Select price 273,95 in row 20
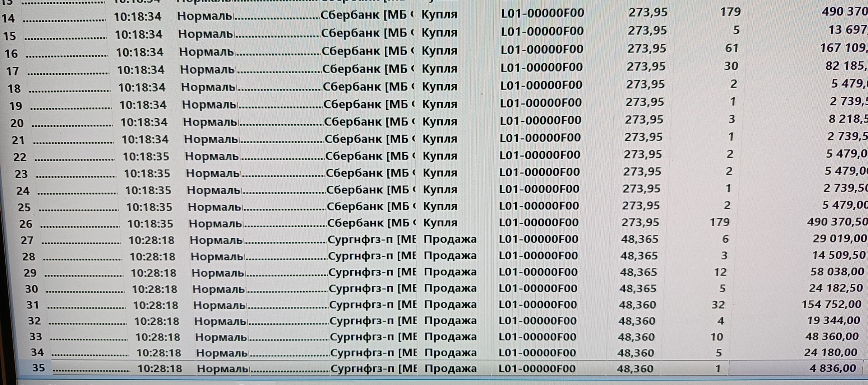This screenshot has width=868, height=385. [x=644, y=120]
